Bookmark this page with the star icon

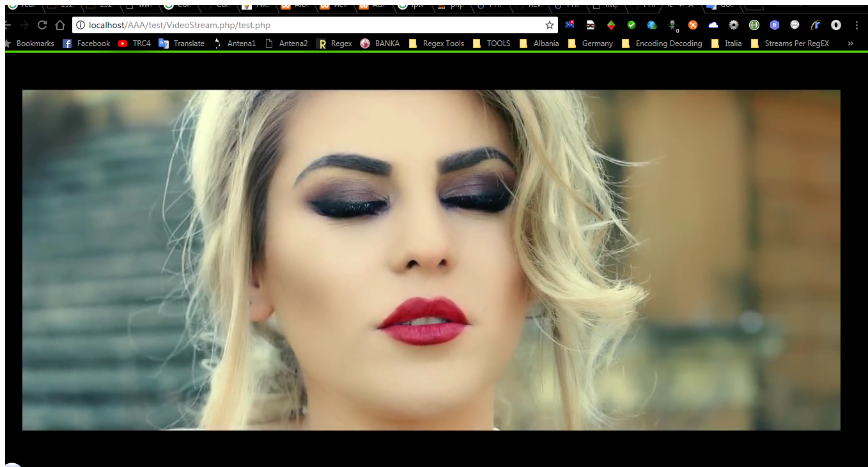tap(549, 25)
